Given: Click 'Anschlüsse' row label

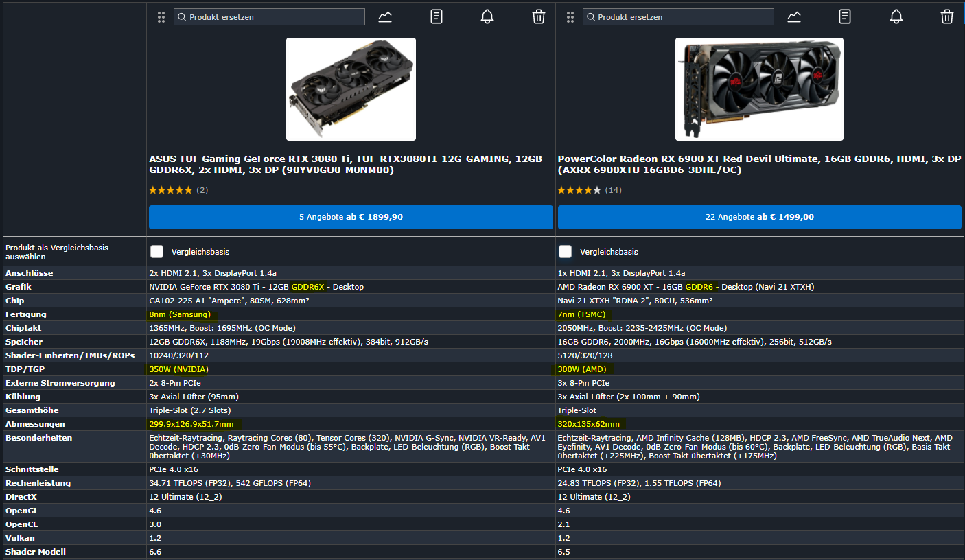Looking at the screenshot, I should [x=29, y=273].
